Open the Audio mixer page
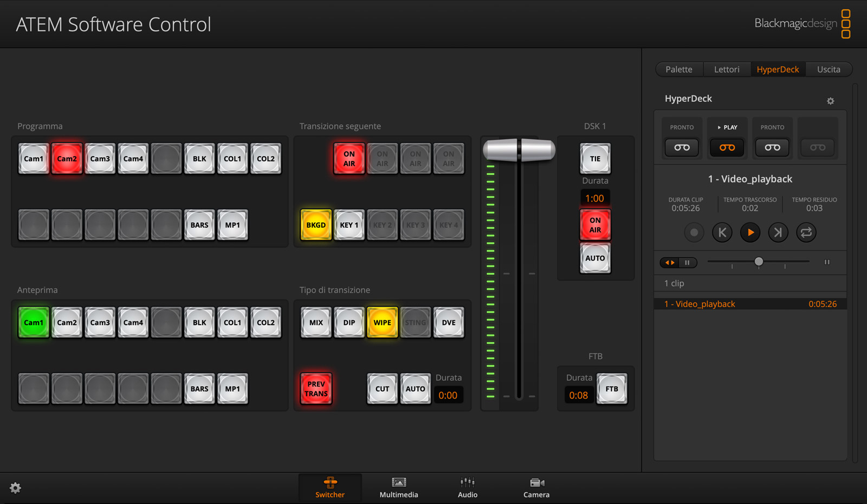Screen dimensions: 867x504 467,487
